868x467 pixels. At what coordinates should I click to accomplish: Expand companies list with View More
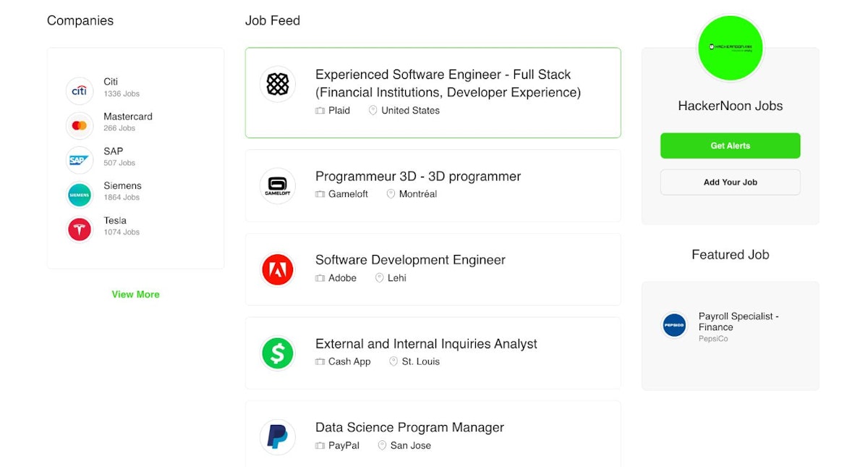click(x=135, y=295)
